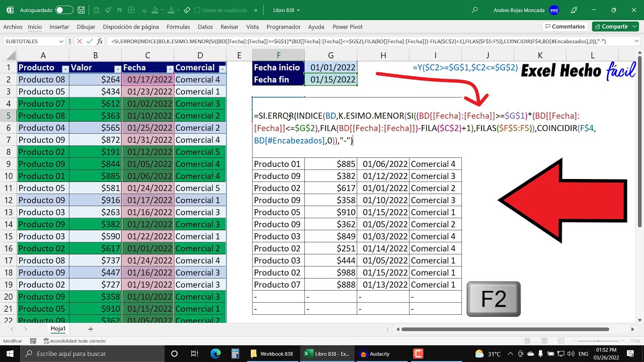
Task: Click zoom out minus button
Action: point(574,340)
